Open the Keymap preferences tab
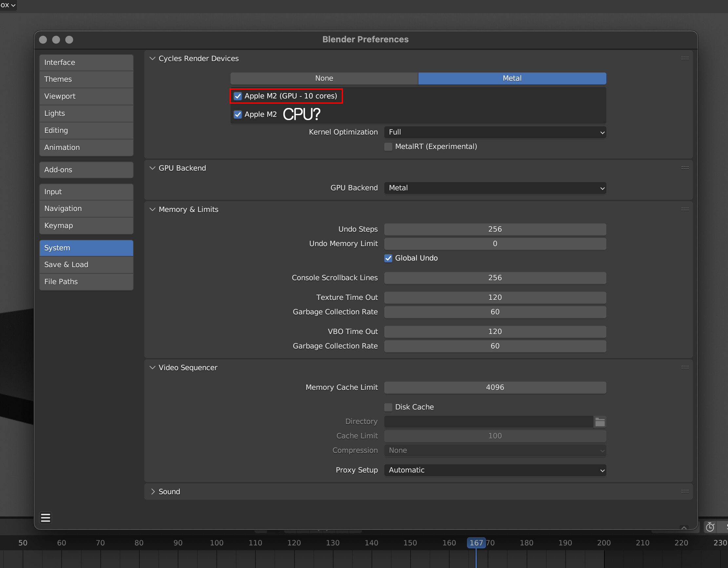Screen dimensions: 728x568 (86, 225)
